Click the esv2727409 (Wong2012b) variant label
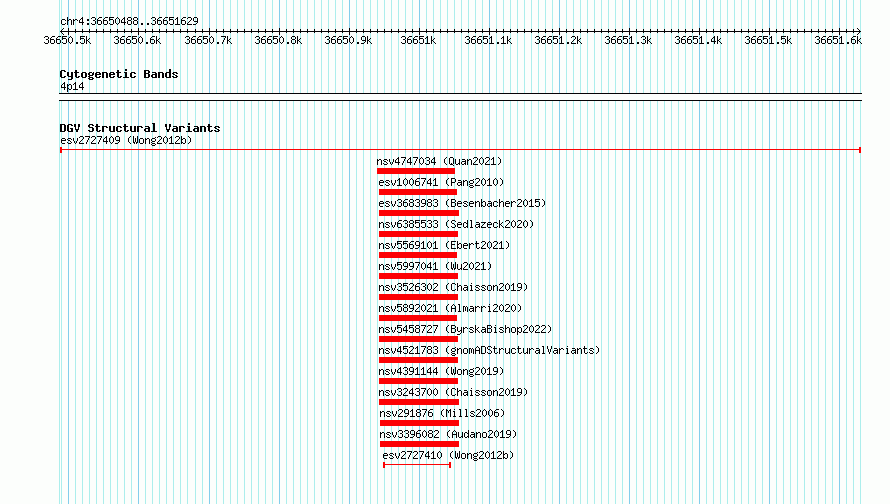 point(126,140)
